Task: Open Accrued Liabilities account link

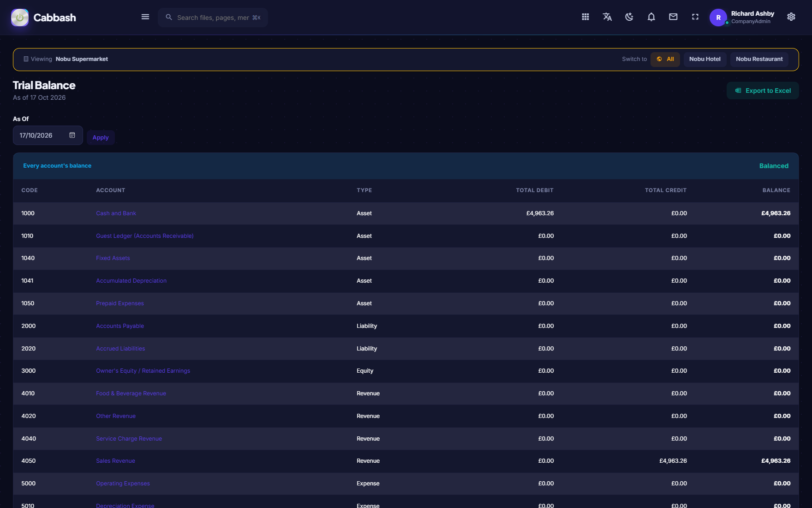Action: tap(120, 349)
